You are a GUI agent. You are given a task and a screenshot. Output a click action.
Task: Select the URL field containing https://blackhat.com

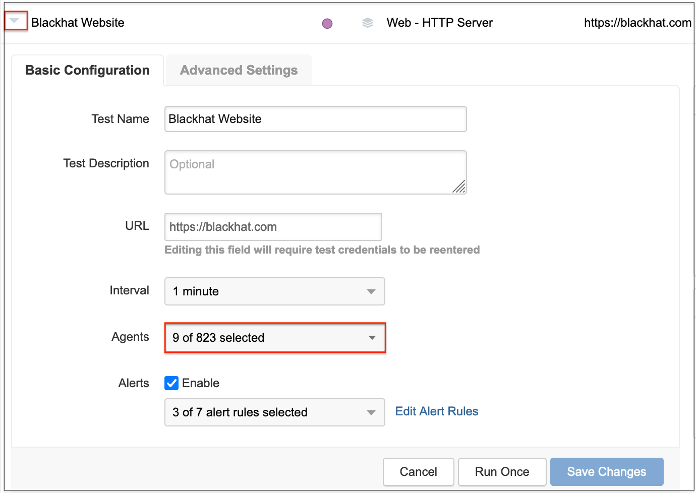pos(272,227)
